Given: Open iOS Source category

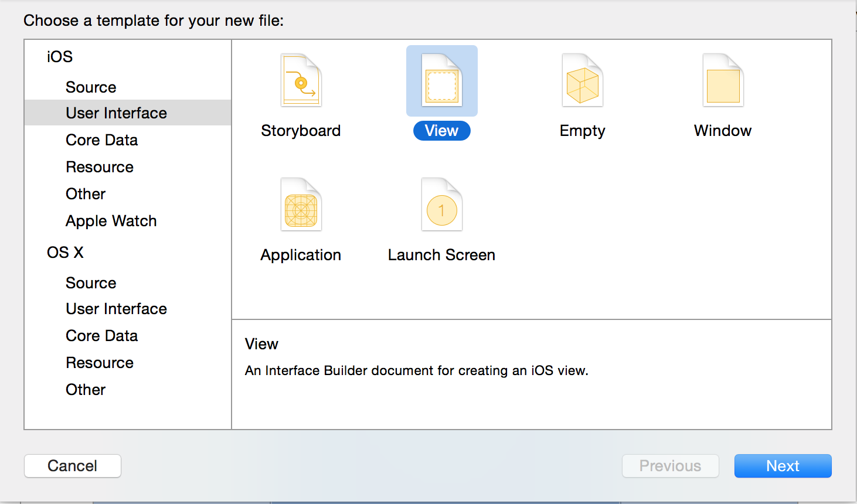Looking at the screenshot, I should [91, 87].
